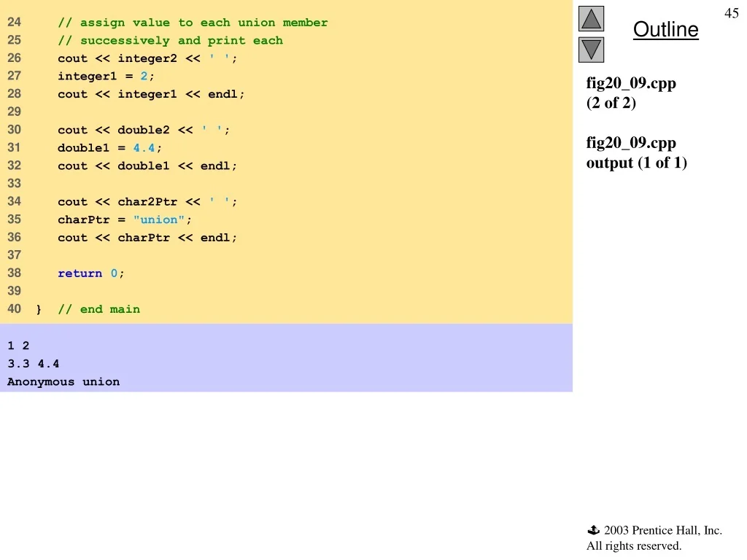The width and height of the screenshot is (747, 560).
Task: Click the 'return' keyword on line 38
Action: click(80, 273)
